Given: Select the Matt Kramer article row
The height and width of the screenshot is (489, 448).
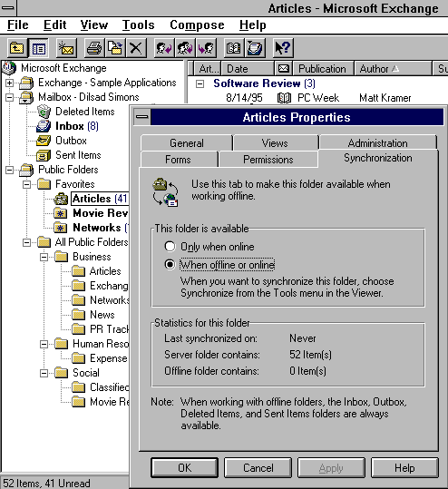Looking at the screenshot, I should [317, 98].
